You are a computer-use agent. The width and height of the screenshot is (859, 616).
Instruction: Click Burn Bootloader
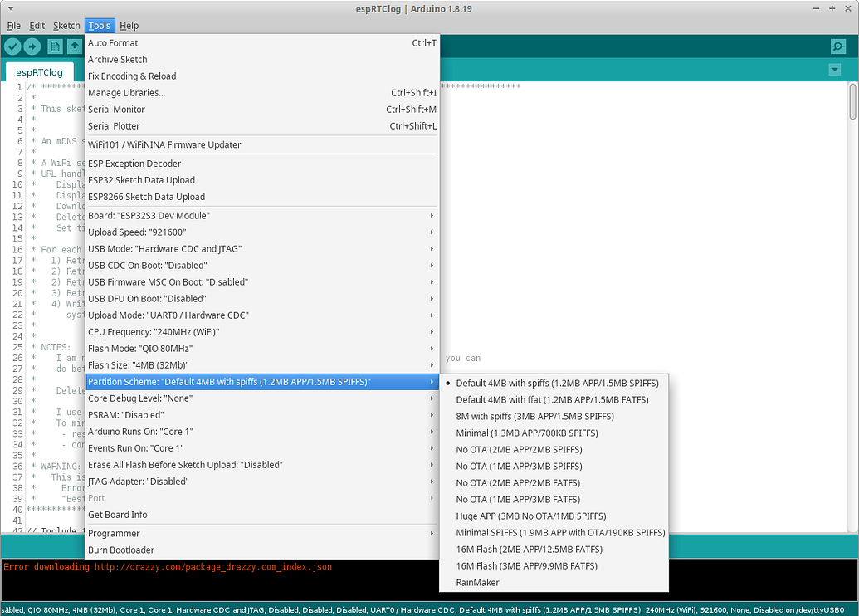pos(262,550)
